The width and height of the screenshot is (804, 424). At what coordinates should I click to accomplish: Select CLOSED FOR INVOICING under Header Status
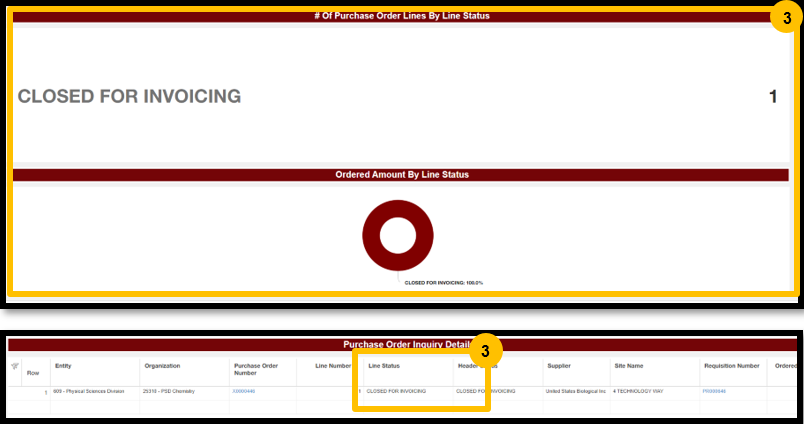click(x=486, y=391)
